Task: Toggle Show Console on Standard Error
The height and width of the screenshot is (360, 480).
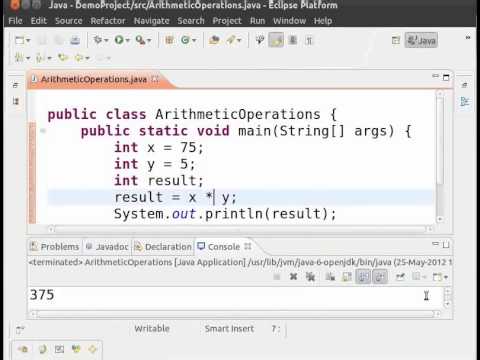Action: (380, 277)
